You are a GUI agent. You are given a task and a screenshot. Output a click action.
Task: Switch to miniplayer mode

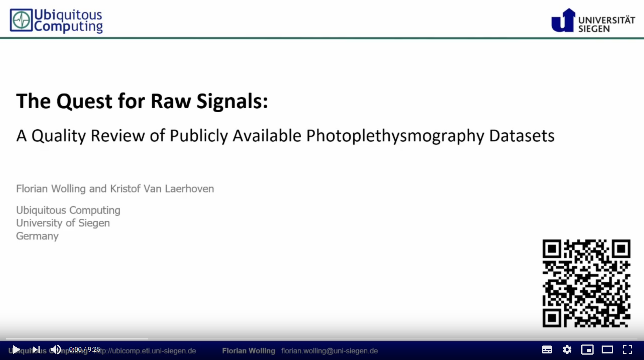coord(587,349)
